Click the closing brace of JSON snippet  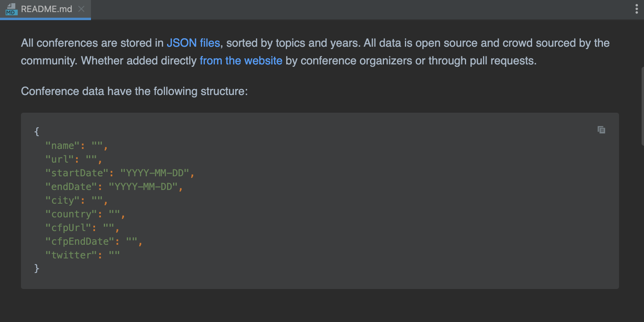pos(37,268)
